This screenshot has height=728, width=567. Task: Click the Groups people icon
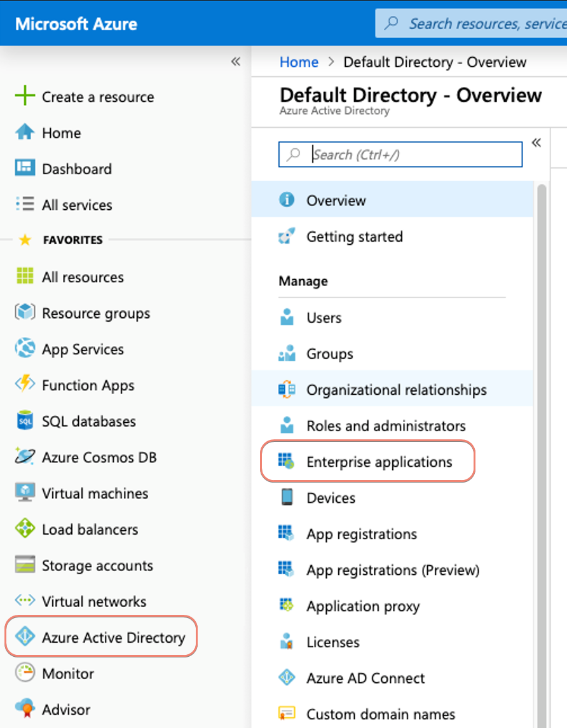287,354
